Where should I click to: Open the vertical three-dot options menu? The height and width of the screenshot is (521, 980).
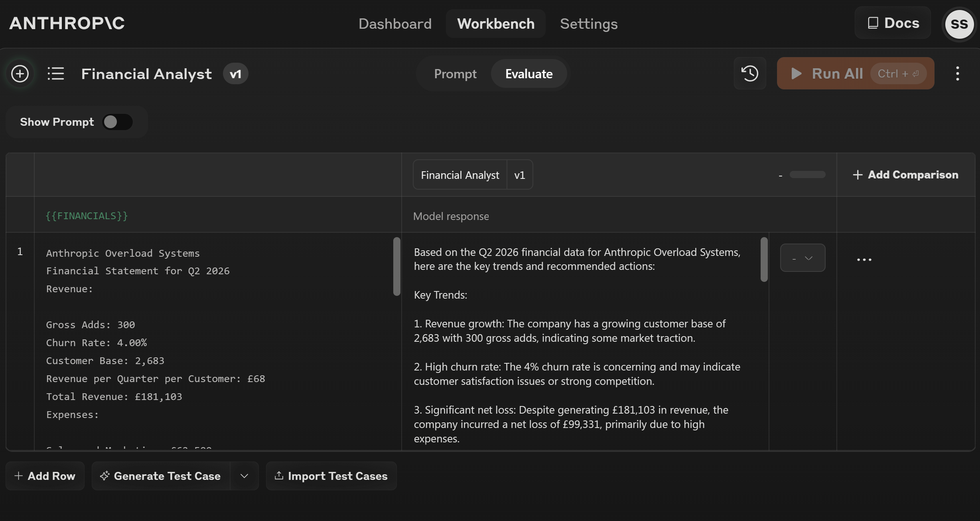click(x=957, y=73)
